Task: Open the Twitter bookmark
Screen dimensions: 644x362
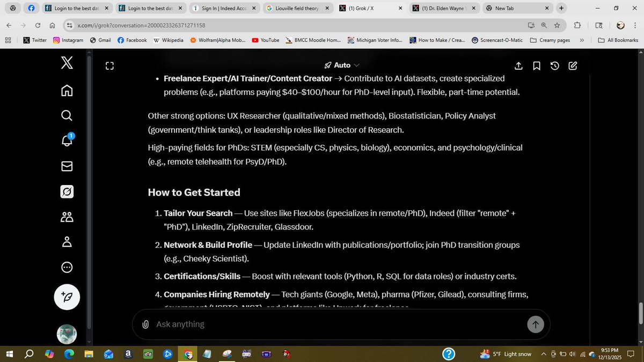Action: (x=35, y=40)
